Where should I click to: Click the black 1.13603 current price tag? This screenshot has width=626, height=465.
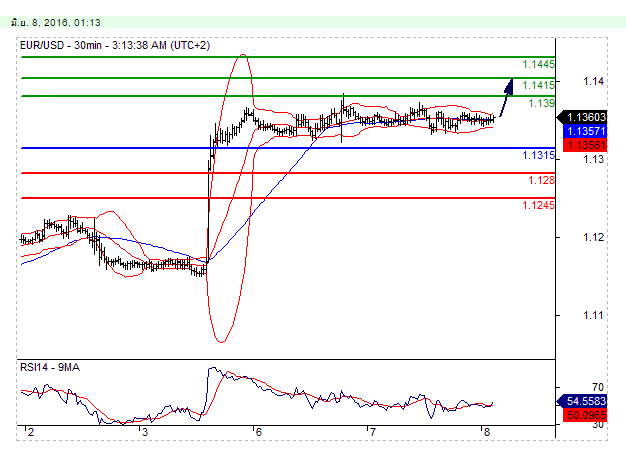[582, 117]
